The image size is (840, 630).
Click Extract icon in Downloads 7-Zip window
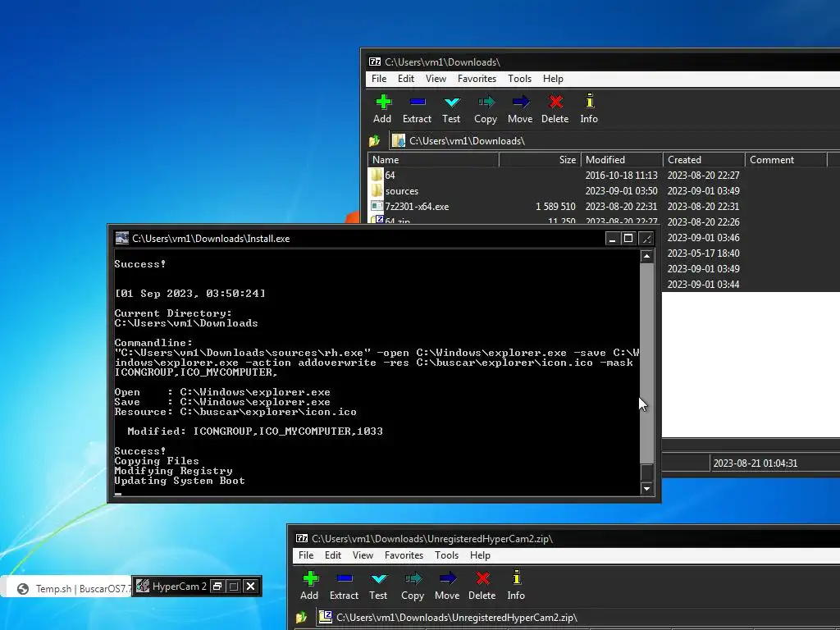[x=418, y=102]
